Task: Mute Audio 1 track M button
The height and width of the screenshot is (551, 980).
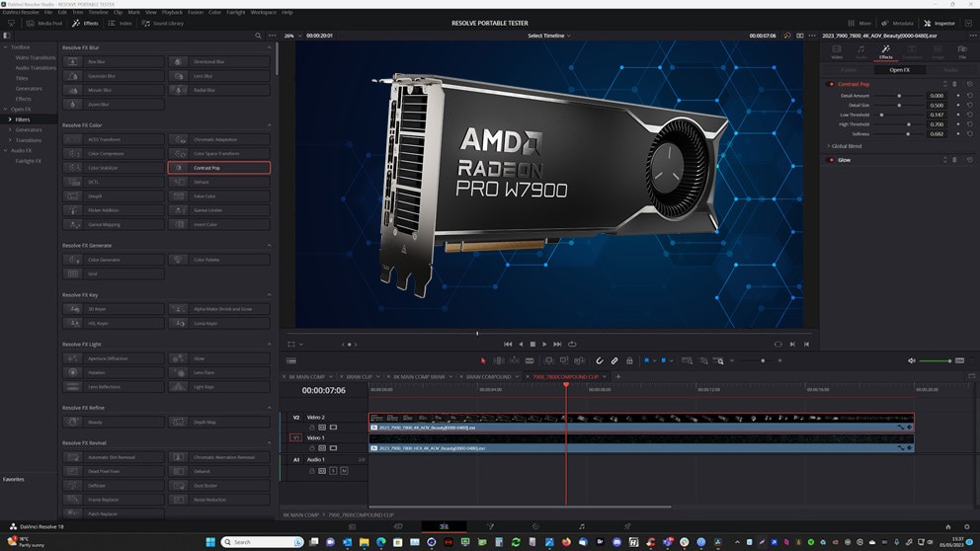Action: click(344, 470)
